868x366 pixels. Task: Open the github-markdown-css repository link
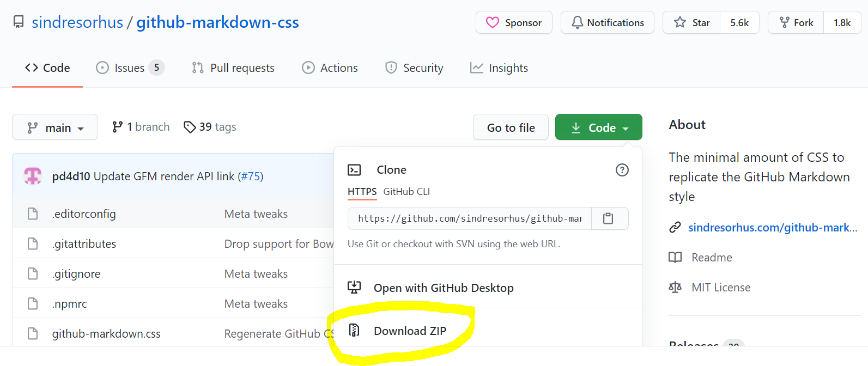click(217, 22)
